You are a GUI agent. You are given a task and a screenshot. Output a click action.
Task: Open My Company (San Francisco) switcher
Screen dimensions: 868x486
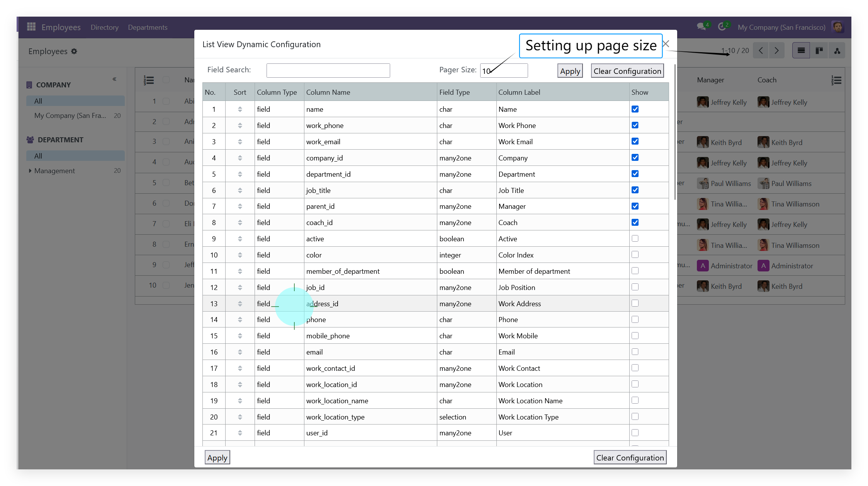click(781, 27)
